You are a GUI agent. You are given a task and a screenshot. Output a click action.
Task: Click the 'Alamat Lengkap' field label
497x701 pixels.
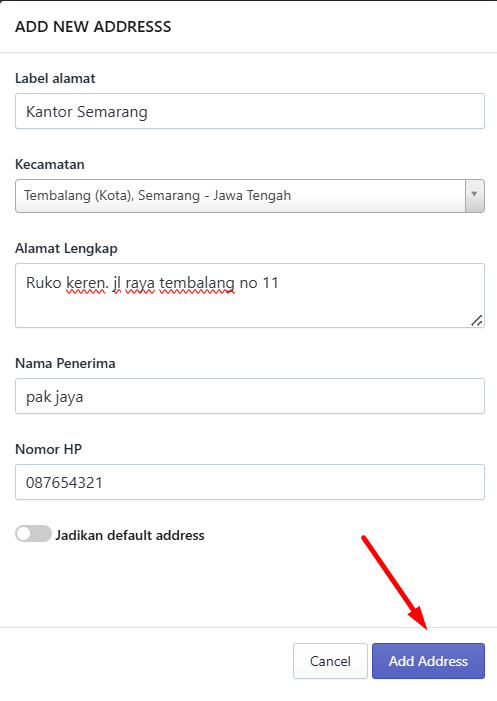[66, 248]
